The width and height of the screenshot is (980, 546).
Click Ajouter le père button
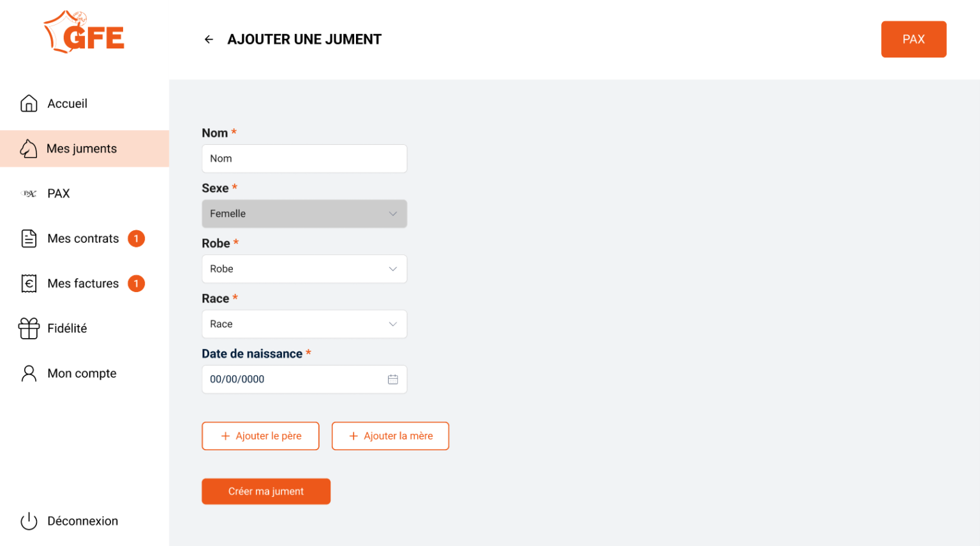[x=260, y=436]
